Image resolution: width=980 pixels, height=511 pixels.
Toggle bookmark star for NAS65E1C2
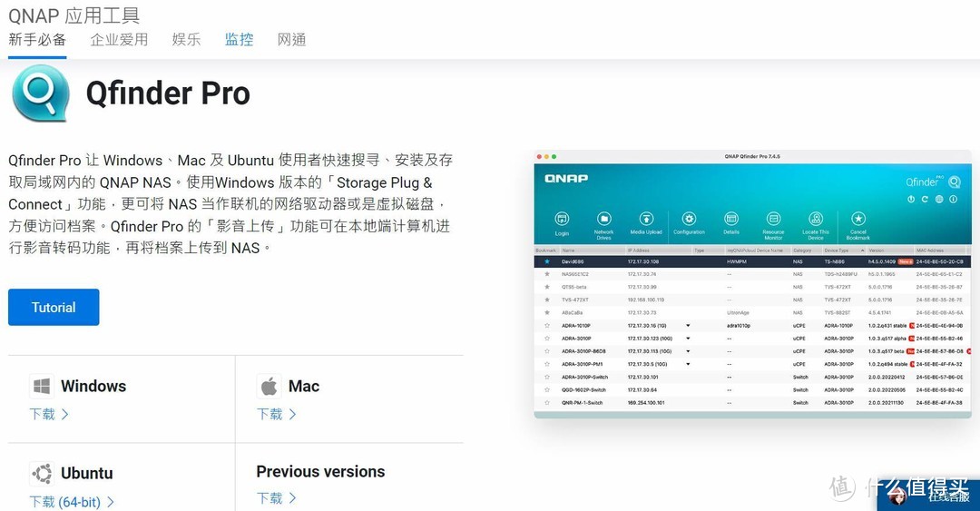click(547, 274)
